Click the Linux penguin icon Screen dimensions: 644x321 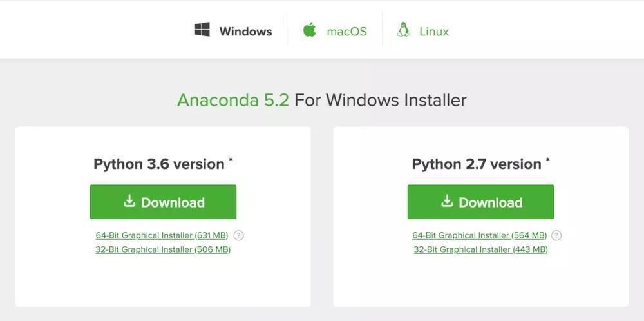[x=404, y=30]
